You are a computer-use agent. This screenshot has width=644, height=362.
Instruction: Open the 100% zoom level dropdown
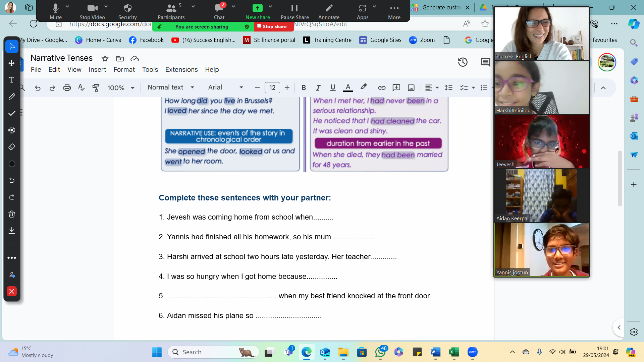click(121, 88)
